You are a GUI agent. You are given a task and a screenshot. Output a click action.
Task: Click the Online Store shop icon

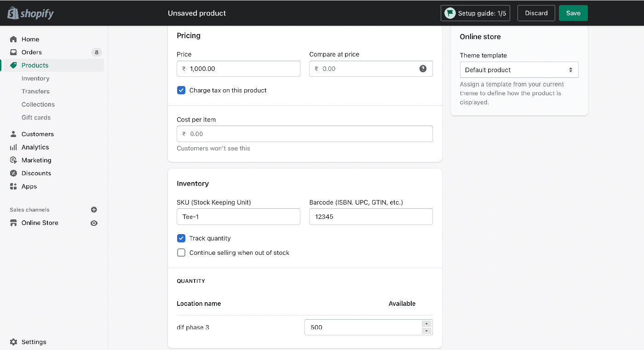[x=13, y=223]
